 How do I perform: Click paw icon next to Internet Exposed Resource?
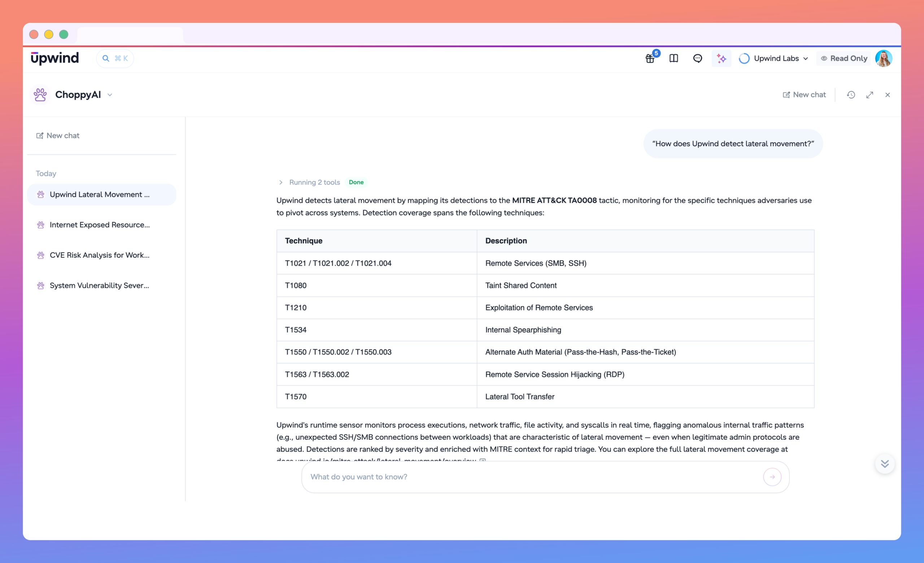40,225
